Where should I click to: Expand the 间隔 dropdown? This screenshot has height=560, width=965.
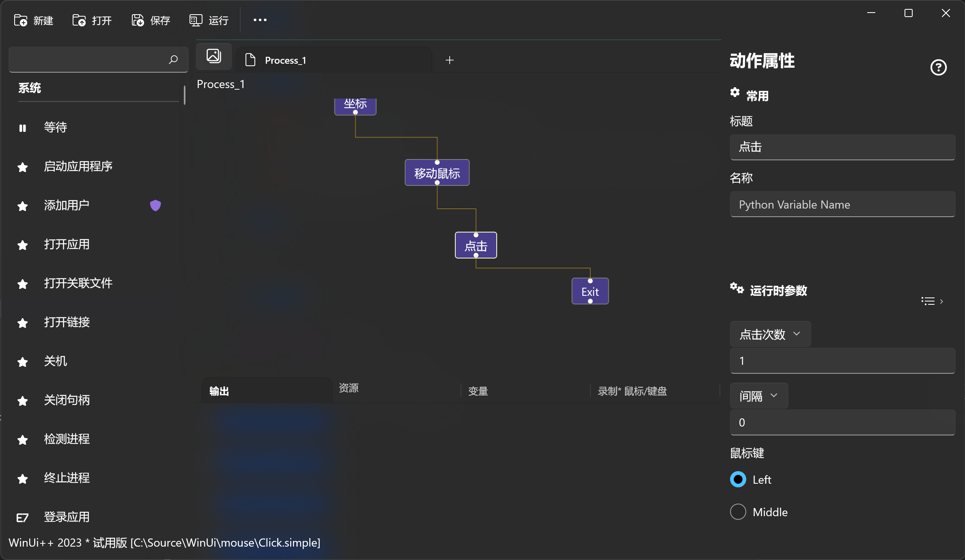758,396
